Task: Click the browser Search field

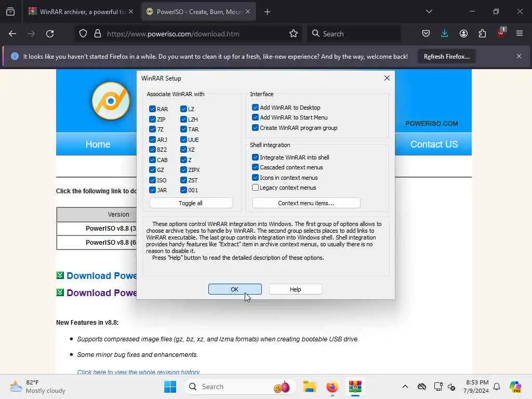Action: [x=354, y=34]
